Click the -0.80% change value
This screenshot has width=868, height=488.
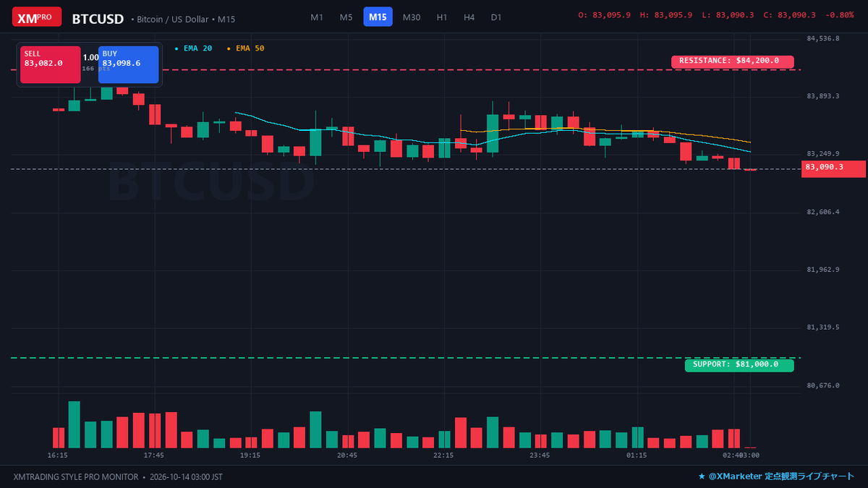[839, 15]
